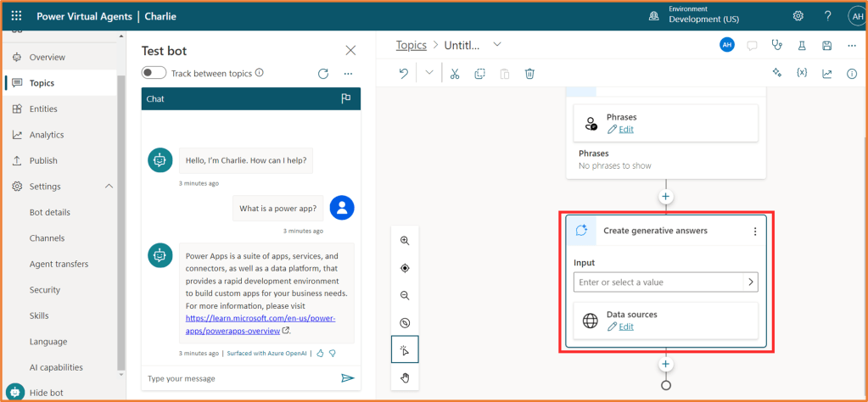The width and height of the screenshot is (868, 402).
Task: Click the zoom in magnifier icon
Action: pos(405,241)
